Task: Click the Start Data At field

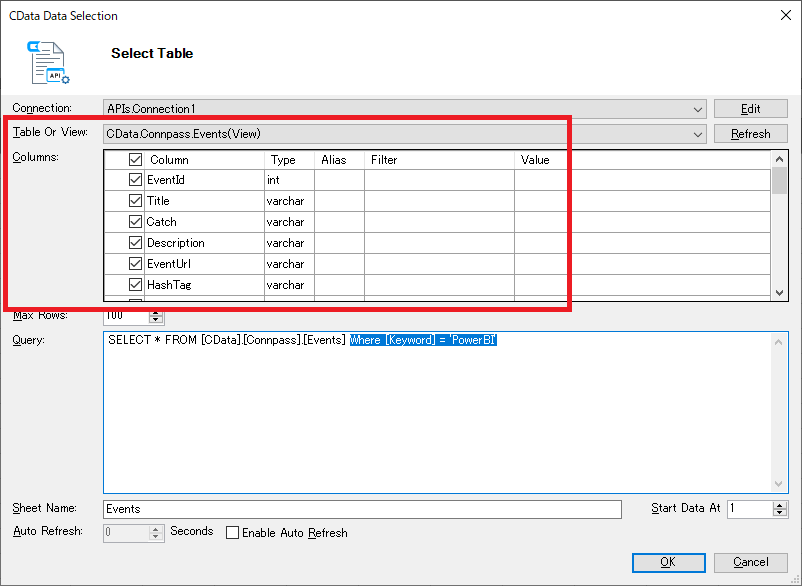Action: (750, 509)
